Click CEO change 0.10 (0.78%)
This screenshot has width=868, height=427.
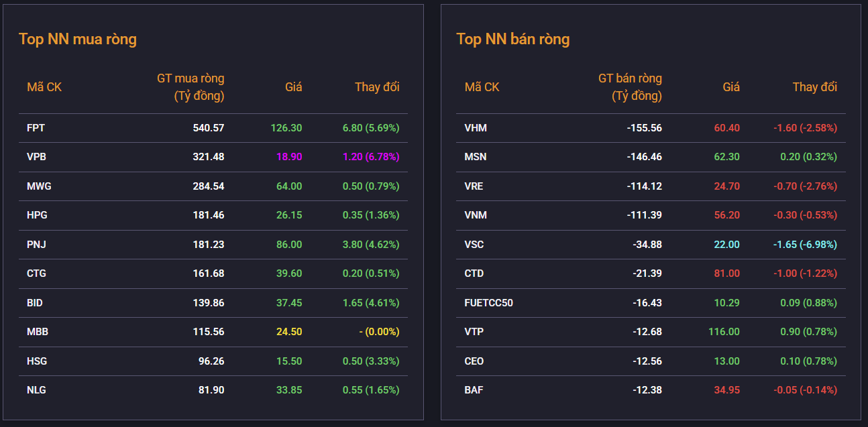(808, 361)
